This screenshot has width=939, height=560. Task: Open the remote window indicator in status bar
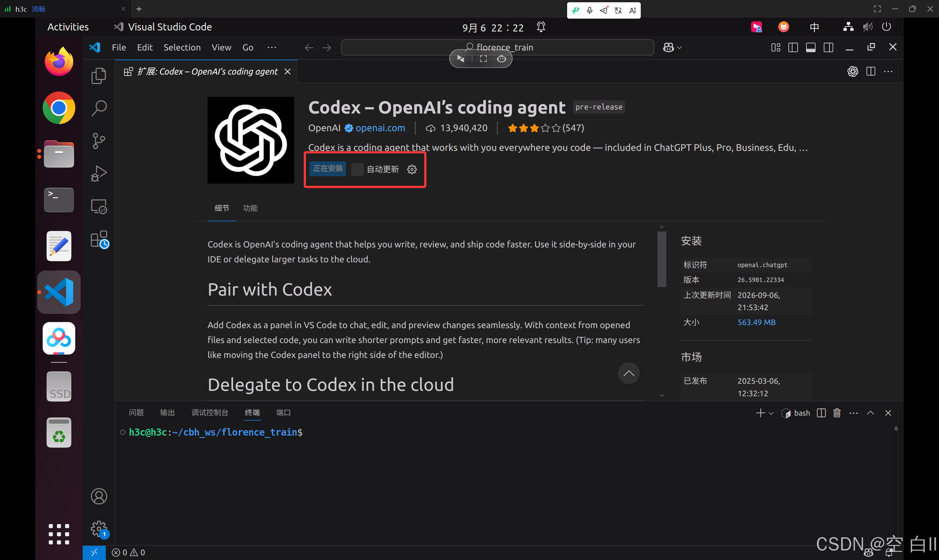(x=94, y=552)
